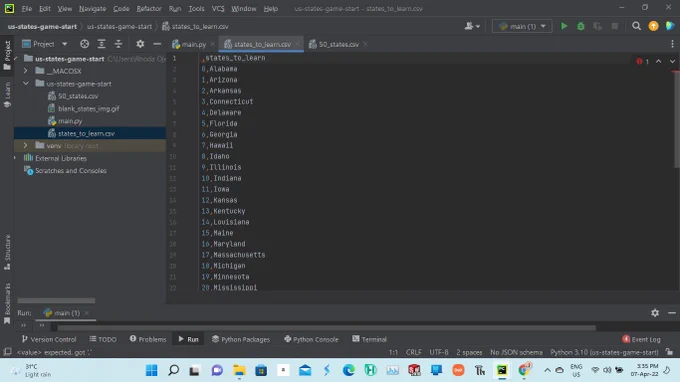Toggle tool window bars status icon
Viewport: 680px width, 382px height.
(7, 352)
